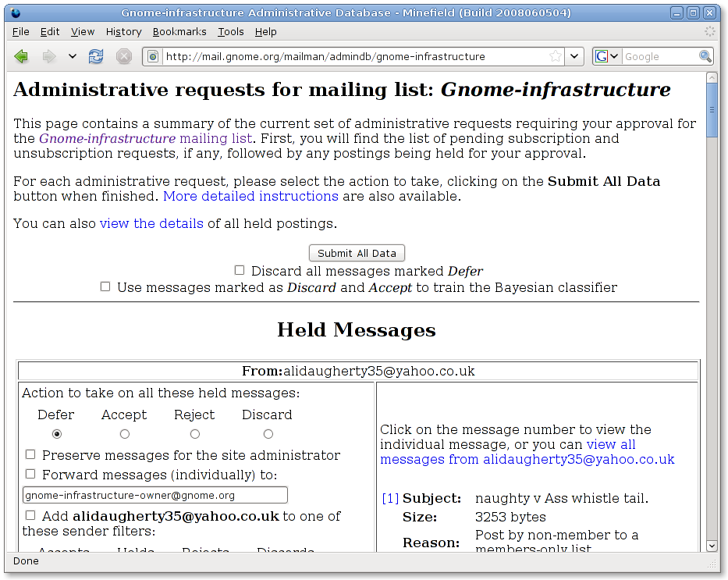The height and width of the screenshot is (580, 728).
Task: Click the From: alidaugherty35@yahoo.co.uk header cell
Action: (358, 371)
